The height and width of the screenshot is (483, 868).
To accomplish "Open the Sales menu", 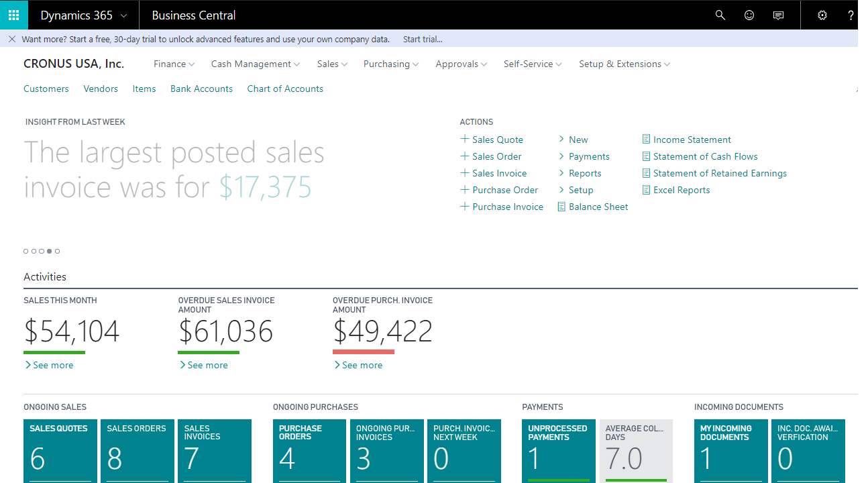I will pos(332,64).
